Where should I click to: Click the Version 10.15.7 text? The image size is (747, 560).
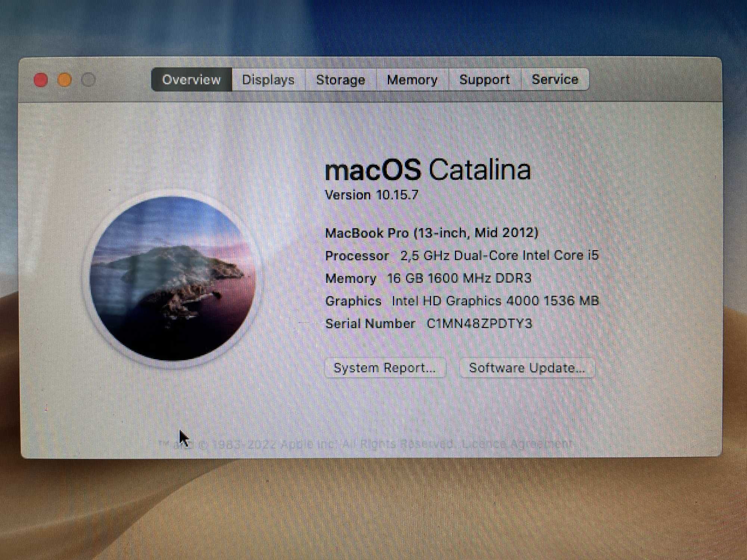372,195
